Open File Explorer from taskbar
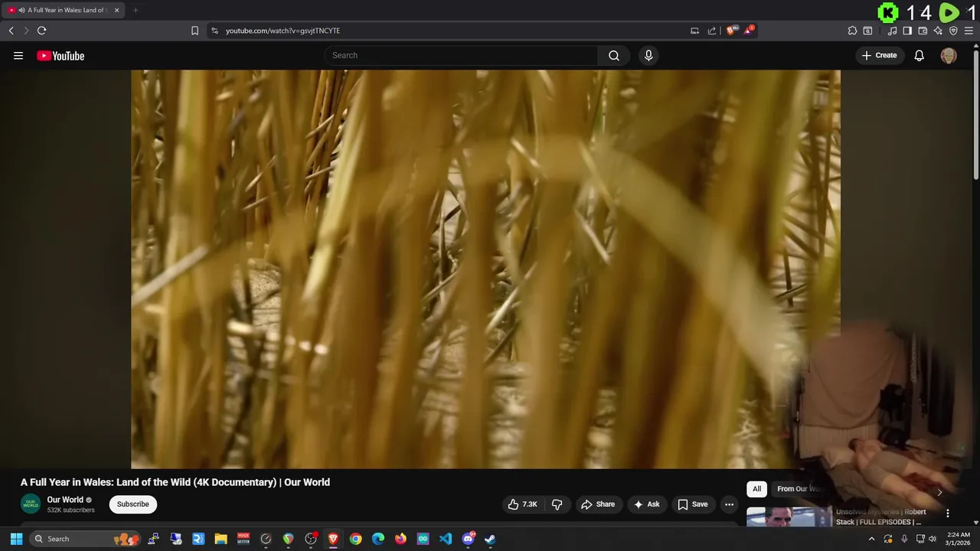Viewport: 980px width, 551px height. pyautogui.click(x=220, y=539)
